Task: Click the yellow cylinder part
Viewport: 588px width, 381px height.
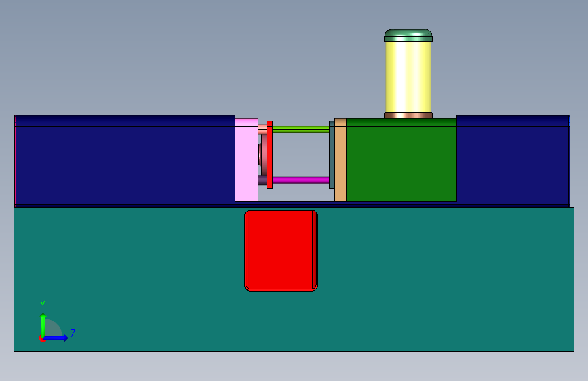Action: coord(408,77)
